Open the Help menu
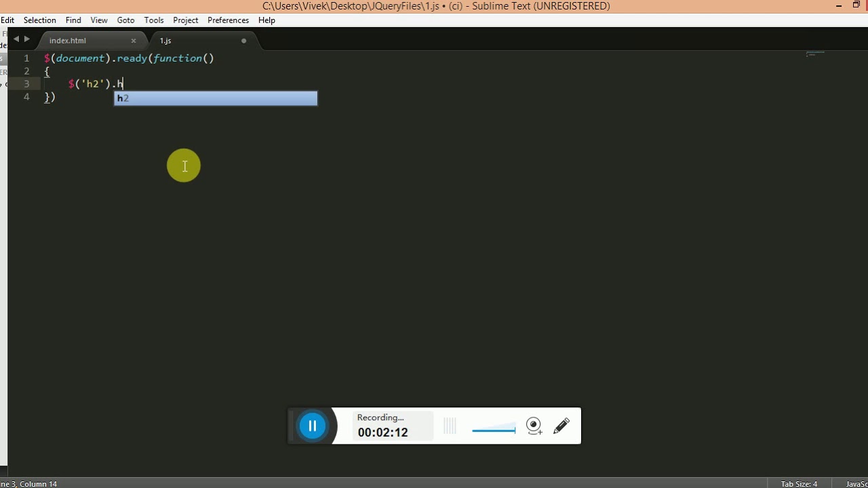Screen dimensions: 868x488 267,20
